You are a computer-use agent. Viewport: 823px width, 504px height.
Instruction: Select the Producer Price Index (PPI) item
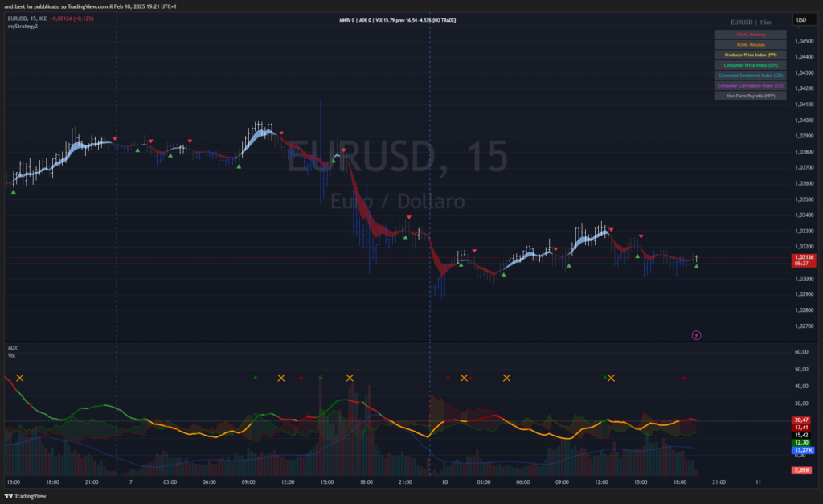pos(751,55)
